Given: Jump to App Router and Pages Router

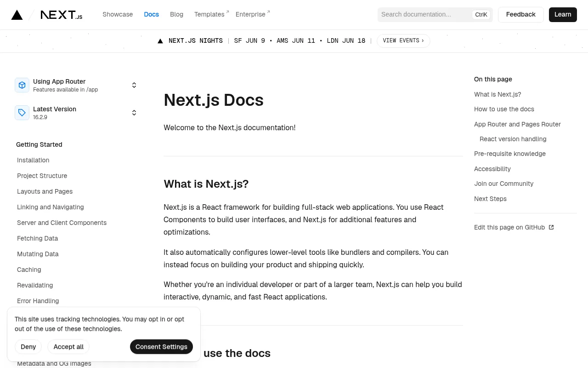Looking at the screenshot, I should click(517, 124).
